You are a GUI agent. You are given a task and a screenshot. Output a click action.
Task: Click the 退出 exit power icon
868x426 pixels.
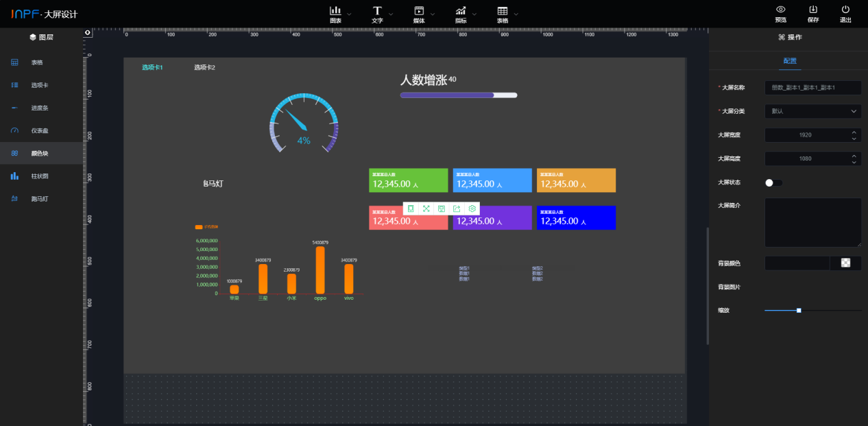845,10
